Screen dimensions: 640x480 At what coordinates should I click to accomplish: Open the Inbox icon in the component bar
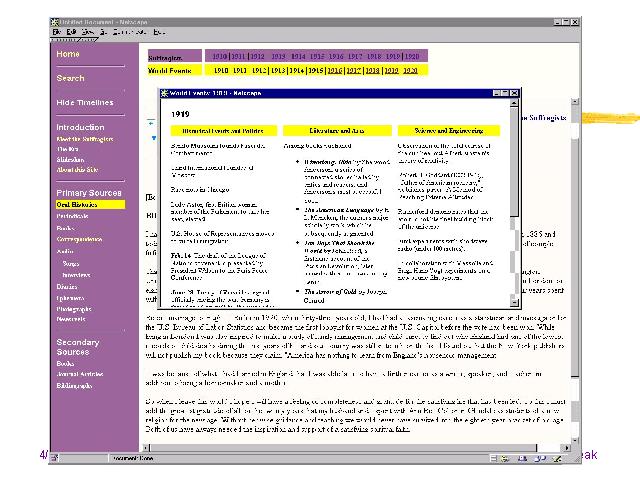(x=522, y=459)
